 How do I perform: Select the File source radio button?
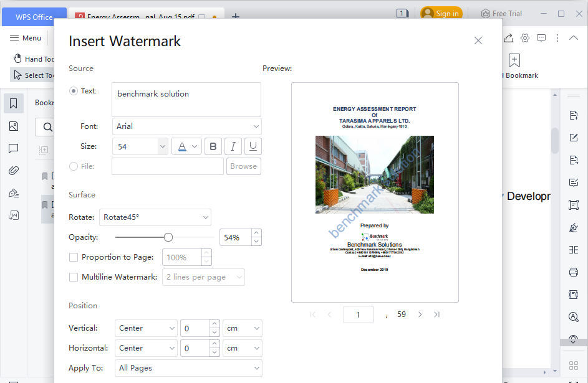pos(74,166)
